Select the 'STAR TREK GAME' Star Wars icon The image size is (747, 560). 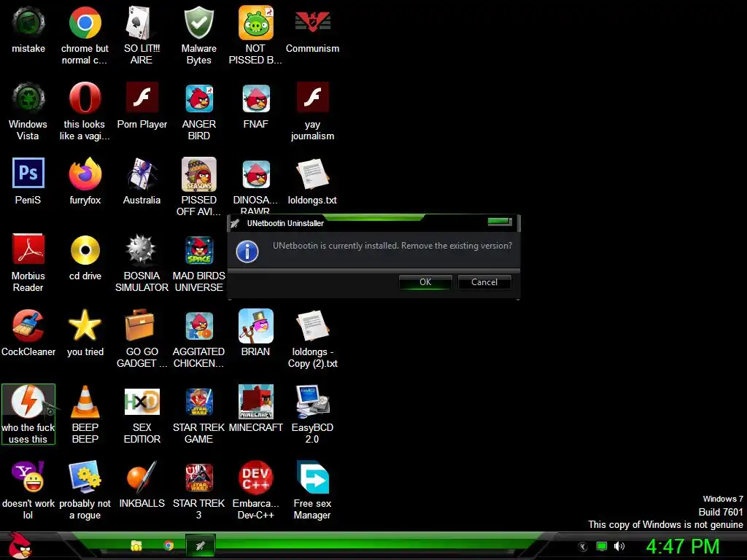[198, 402]
